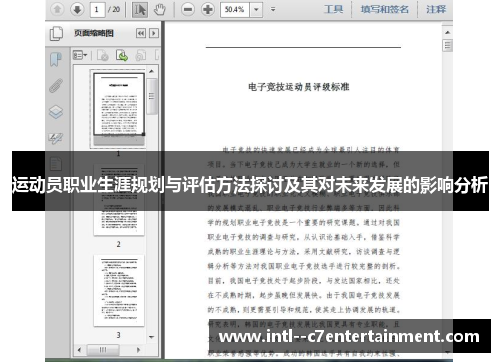
Task: Zoom out with the minus button
Action: 188,9
